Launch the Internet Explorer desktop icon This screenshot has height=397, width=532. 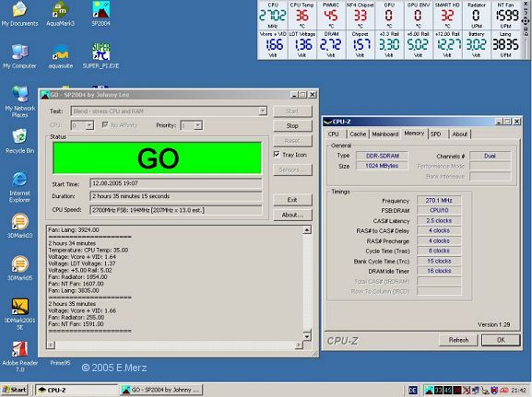click(x=19, y=187)
